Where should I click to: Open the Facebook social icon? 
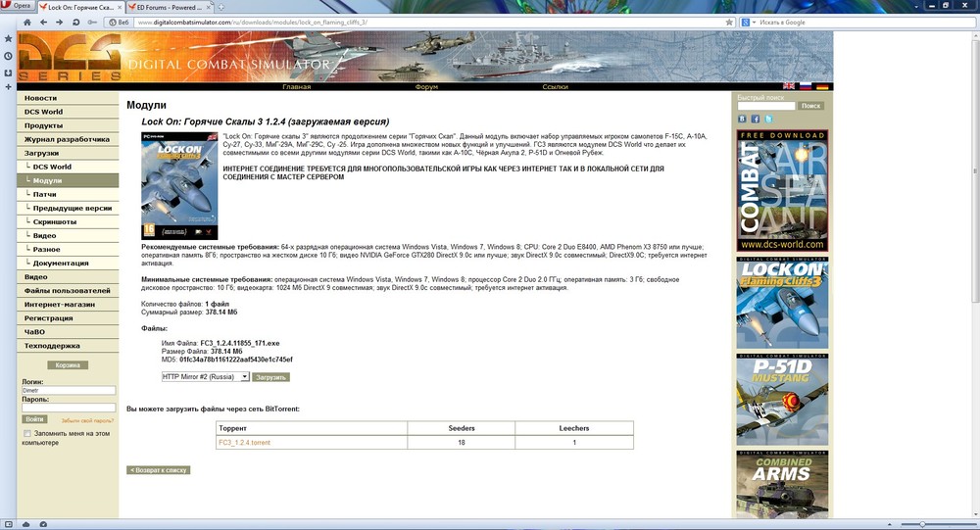(x=755, y=119)
